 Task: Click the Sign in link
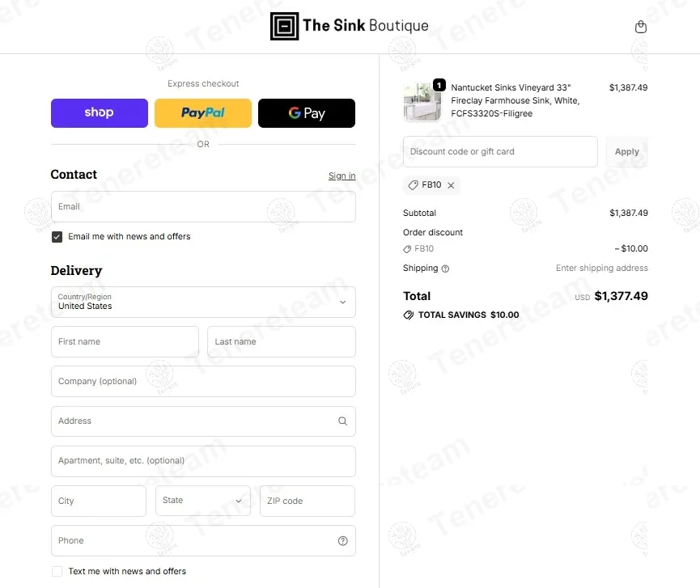342,176
